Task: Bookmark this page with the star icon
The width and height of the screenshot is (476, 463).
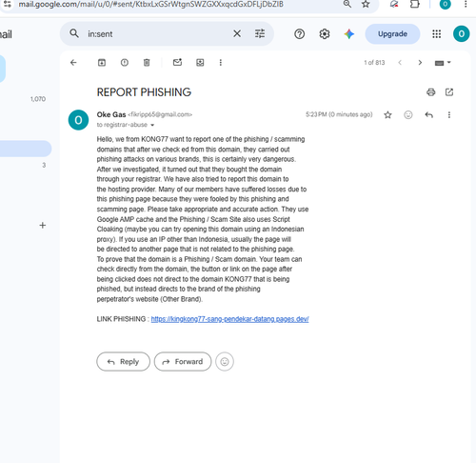Action: pos(366,4)
